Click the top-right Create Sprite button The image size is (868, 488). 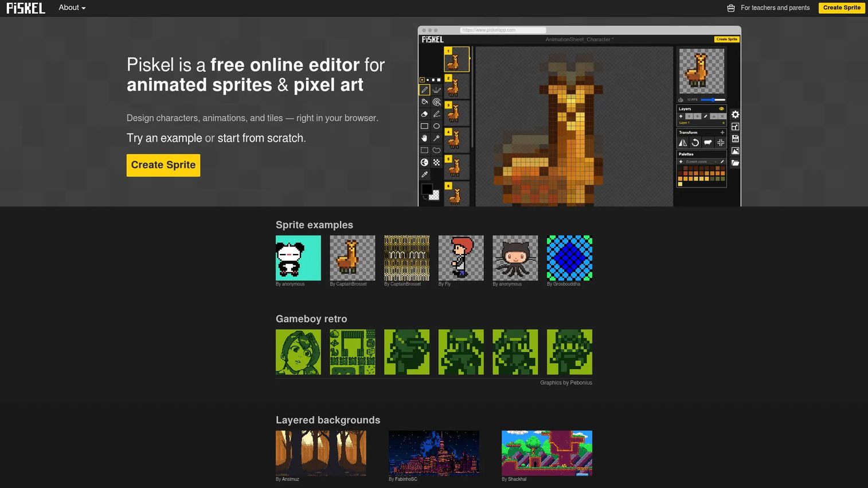842,8
